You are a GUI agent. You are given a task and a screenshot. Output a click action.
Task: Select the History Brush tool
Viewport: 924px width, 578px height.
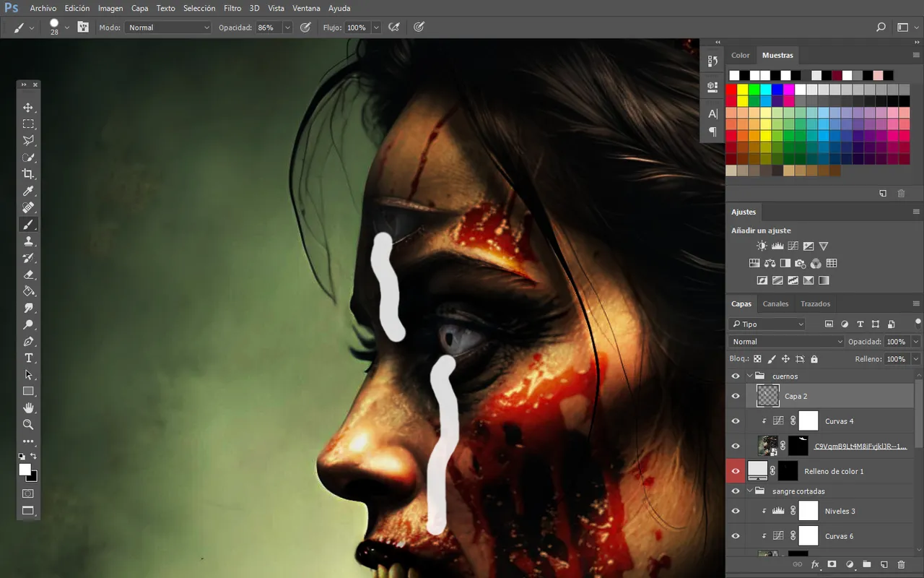(x=28, y=258)
